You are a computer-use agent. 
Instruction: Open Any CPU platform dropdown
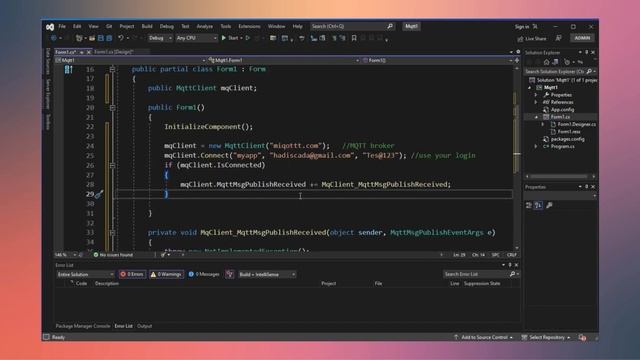(196, 38)
